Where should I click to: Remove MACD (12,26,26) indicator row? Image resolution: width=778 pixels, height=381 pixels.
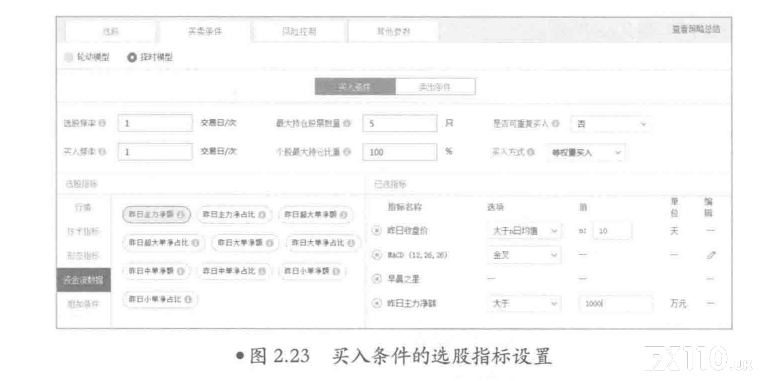point(376,255)
